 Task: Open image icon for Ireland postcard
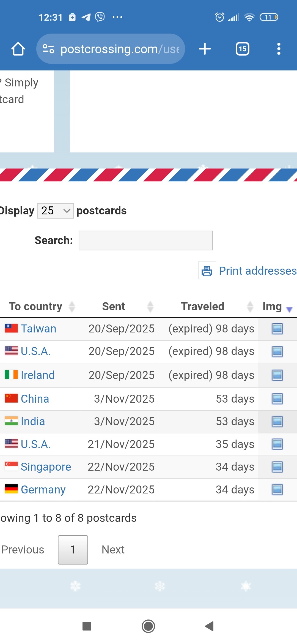pyautogui.click(x=277, y=375)
